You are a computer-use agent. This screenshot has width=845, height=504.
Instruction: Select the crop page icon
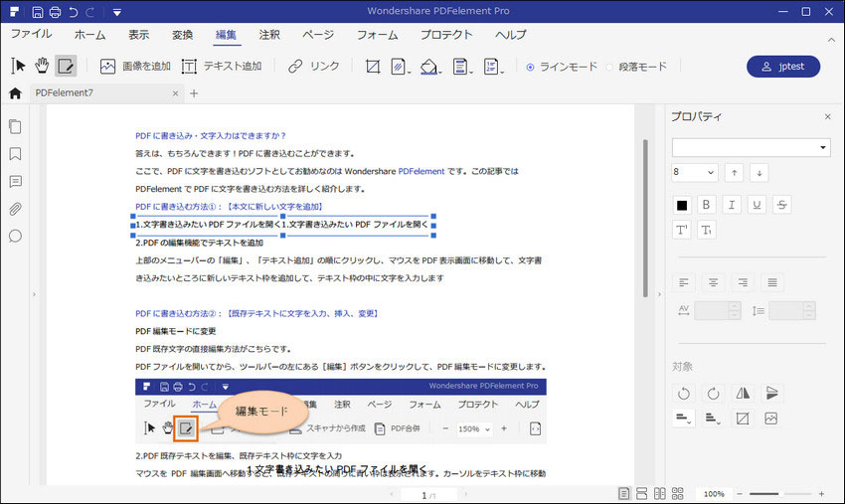click(373, 67)
